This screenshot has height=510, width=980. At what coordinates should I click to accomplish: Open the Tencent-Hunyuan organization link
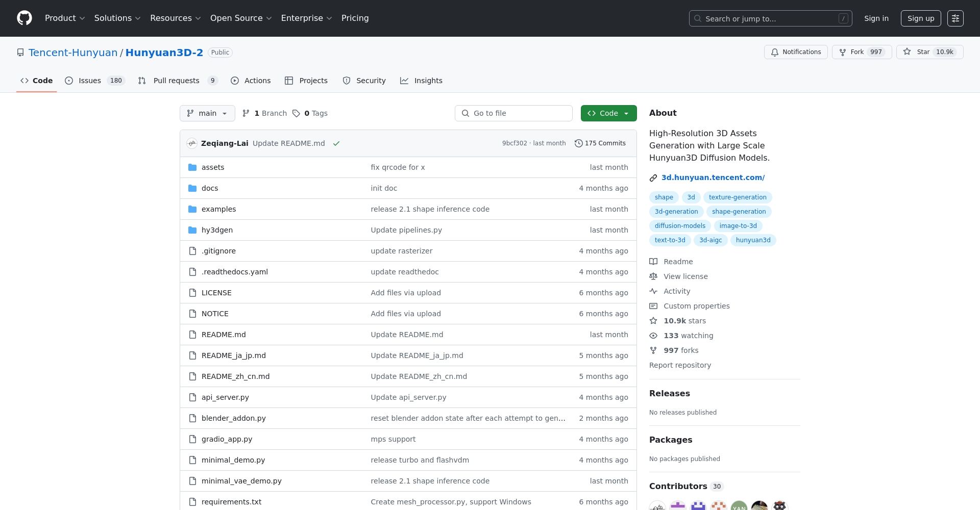click(73, 53)
